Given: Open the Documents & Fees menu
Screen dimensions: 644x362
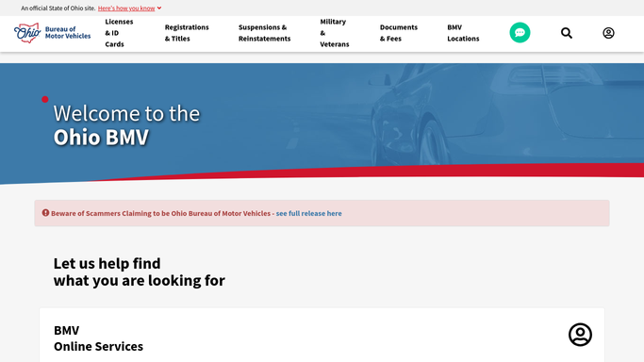Looking at the screenshot, I should coord(399,33).
